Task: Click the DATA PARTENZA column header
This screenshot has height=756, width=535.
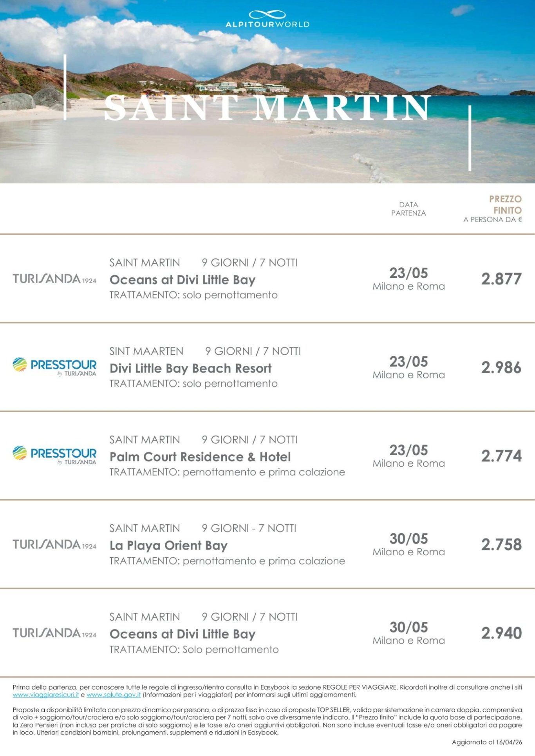Action: 408,209
